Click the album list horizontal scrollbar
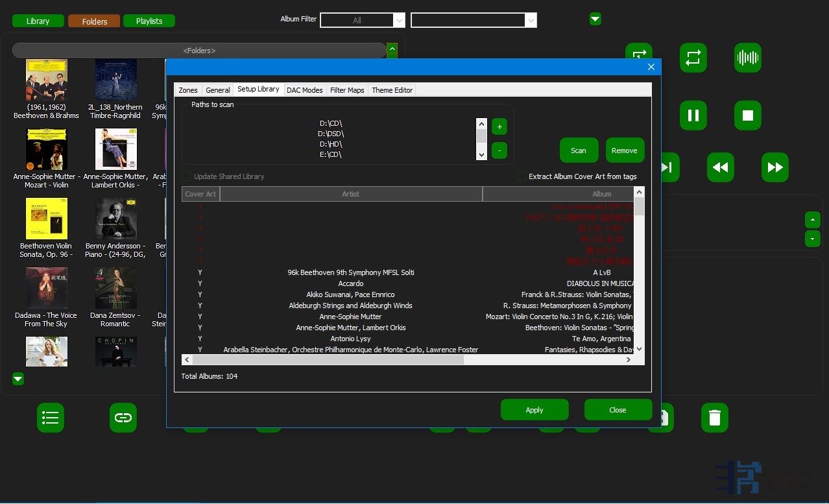 [328, 359]
